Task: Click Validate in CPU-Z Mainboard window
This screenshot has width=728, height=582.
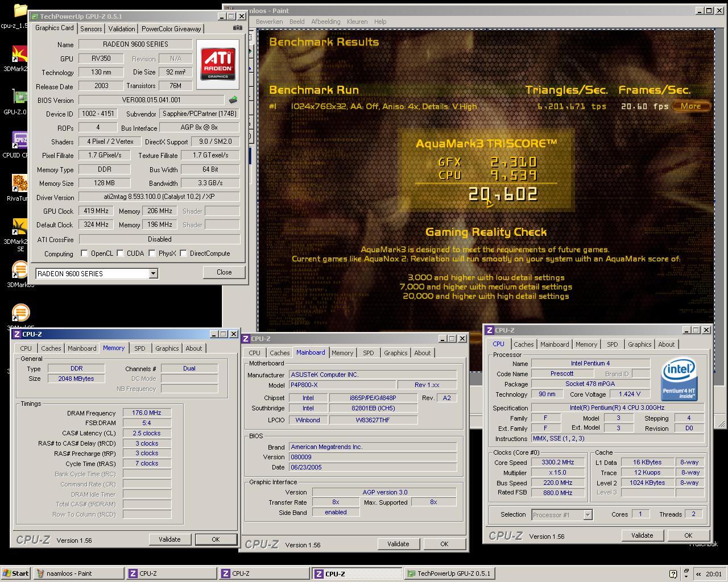Action: [x=398, y=544]
